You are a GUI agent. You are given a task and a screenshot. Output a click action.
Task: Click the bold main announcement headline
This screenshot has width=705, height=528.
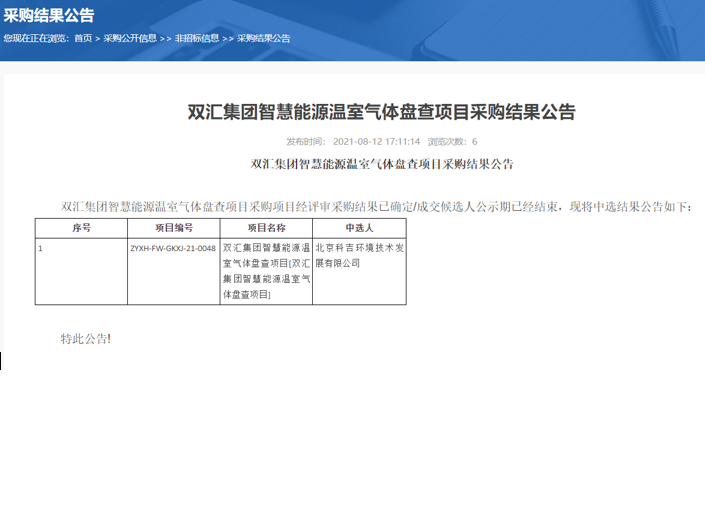381,111
